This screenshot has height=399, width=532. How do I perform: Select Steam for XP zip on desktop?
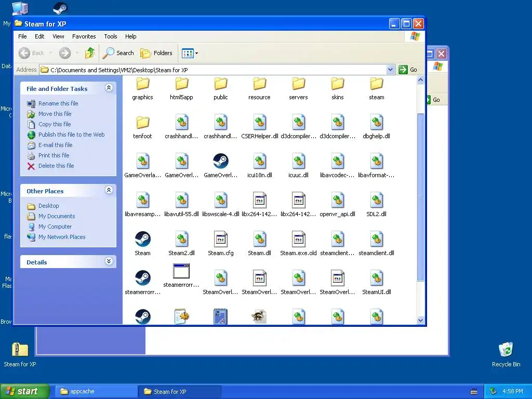[x=20, y=354]
